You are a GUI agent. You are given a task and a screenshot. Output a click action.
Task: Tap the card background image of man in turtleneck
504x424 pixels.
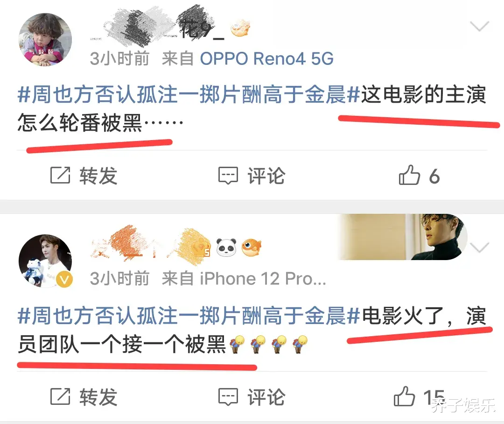pos(403,237)
